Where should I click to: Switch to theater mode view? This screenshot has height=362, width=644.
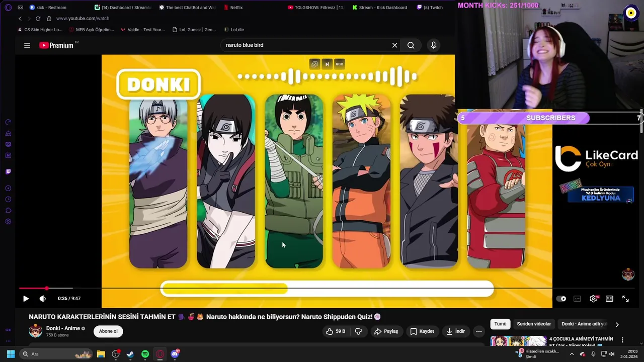609,299
